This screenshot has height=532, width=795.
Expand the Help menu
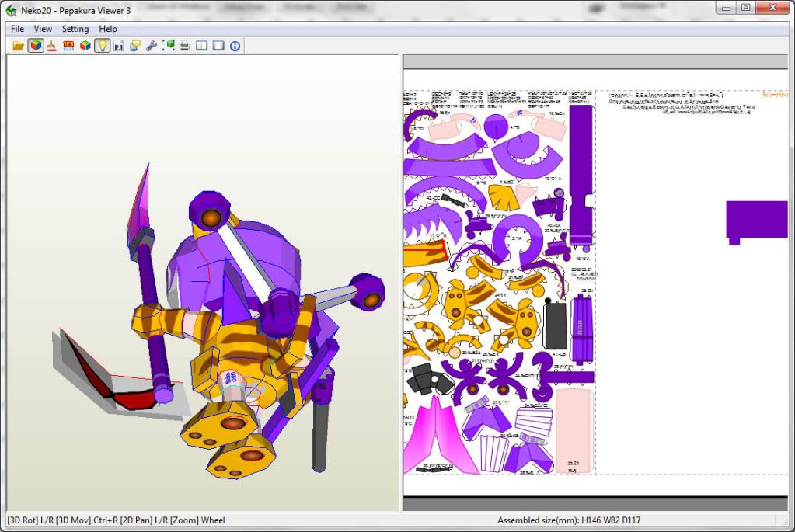(108, 29)
